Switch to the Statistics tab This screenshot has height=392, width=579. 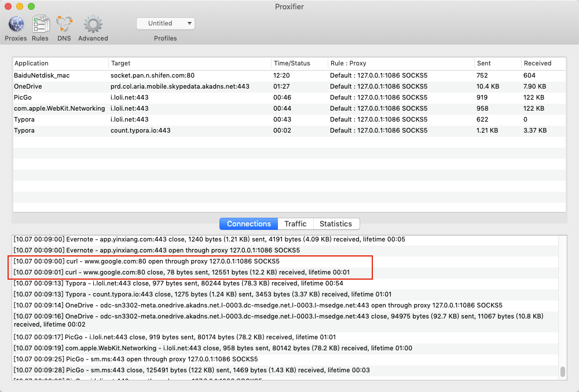[x=336, y=224]
